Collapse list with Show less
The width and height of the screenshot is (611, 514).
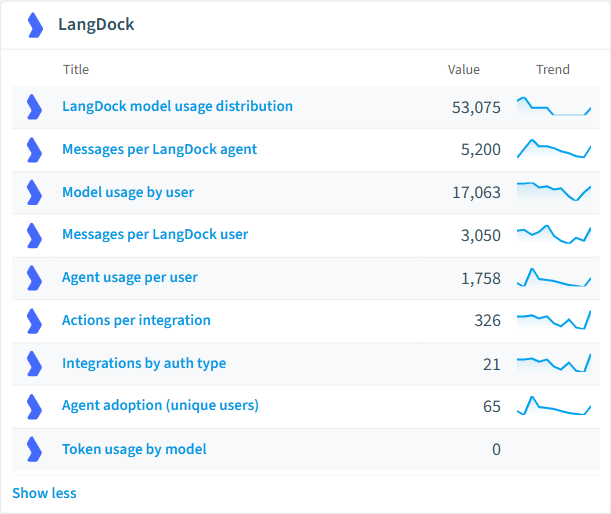coord(44,493)
